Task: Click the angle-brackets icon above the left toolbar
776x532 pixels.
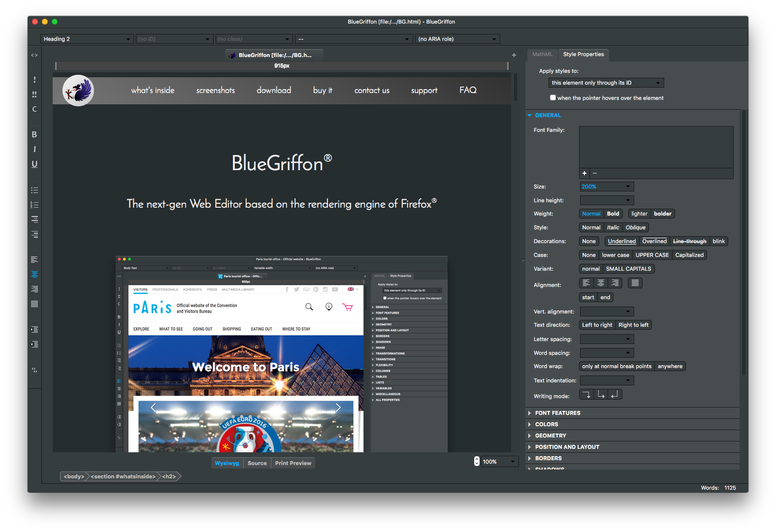Action: coord(34,55)
